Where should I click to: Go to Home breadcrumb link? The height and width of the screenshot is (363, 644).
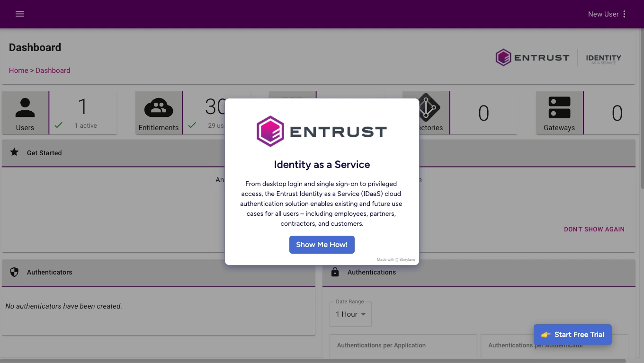(18, 71)
